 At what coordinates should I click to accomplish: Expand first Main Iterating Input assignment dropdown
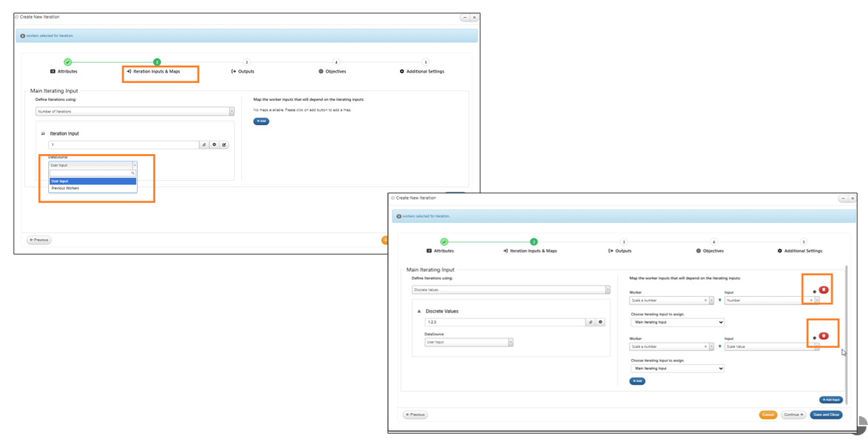pos(677,321)
